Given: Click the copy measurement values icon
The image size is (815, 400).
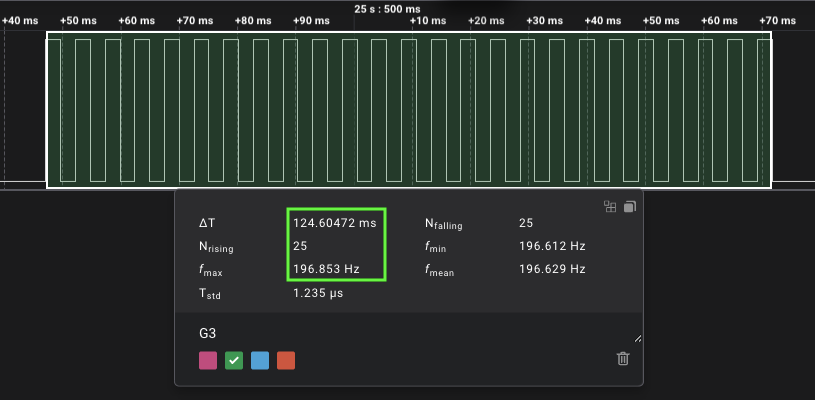Looking at the screenshot, I should [x=630, y=207].
